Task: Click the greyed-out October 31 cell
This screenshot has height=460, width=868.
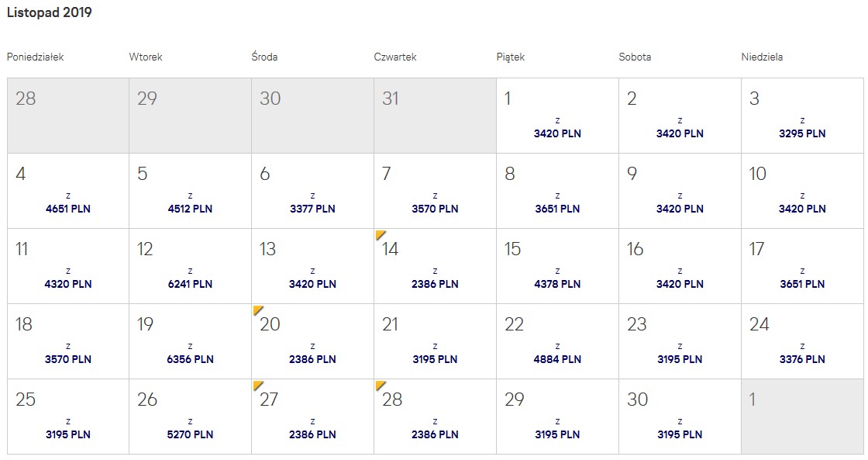Action: coord(435,116)
